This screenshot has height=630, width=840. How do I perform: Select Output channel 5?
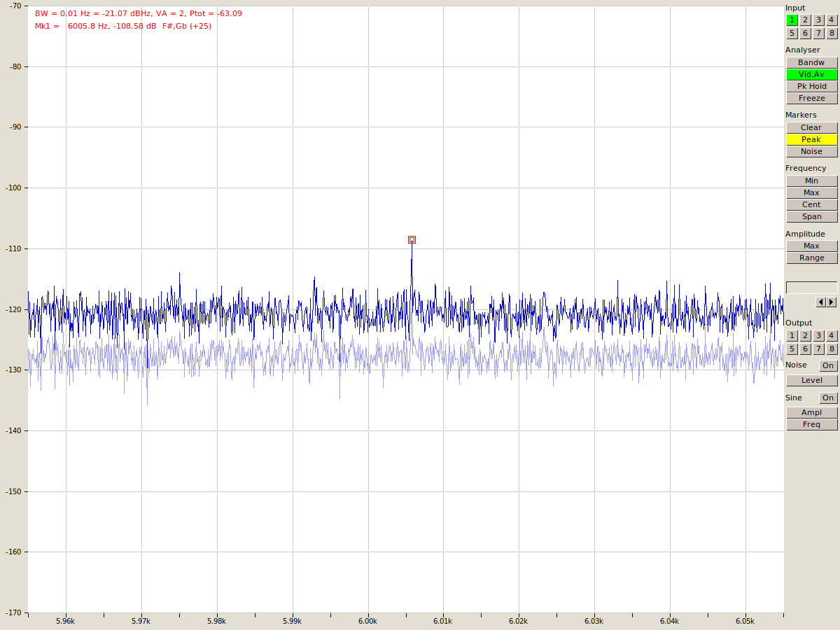click(x=792, y=349)
